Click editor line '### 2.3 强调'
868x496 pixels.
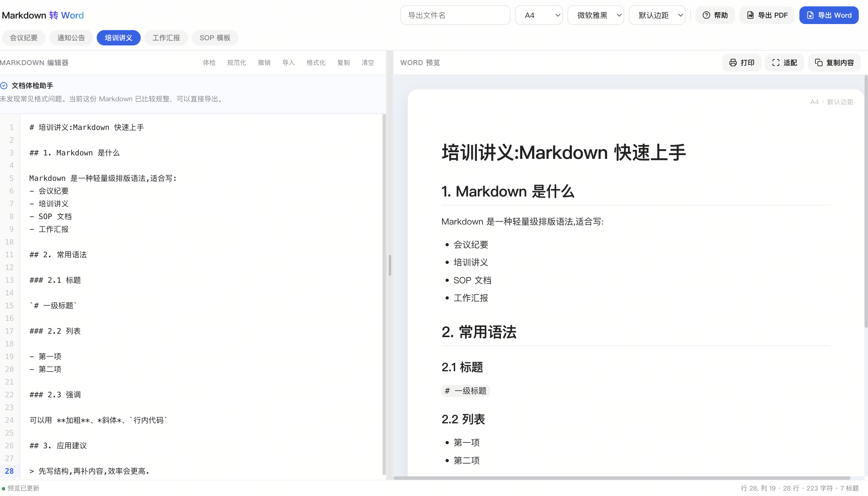pos(55,395)
